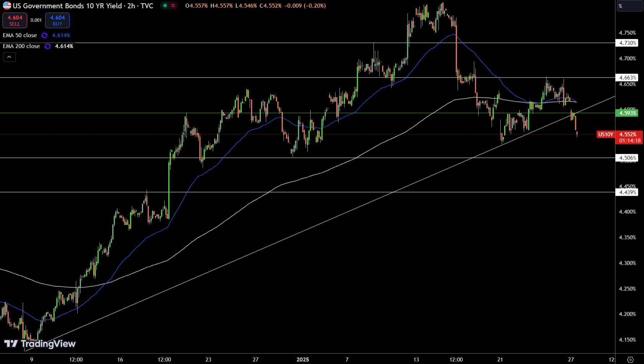Click the low value L4.546%
Image resolution: width=644 pixels, height=364 pixels.
coord(246,6)
